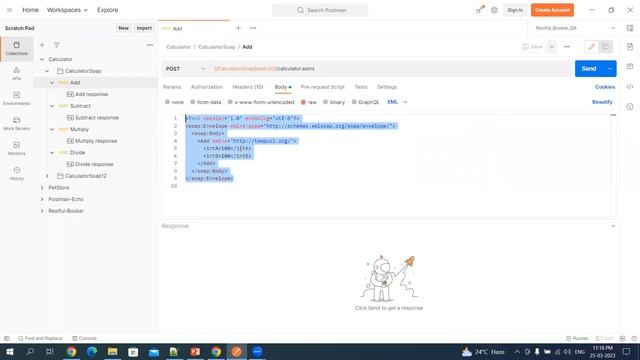640x360 pixels.
Task: Click the hamburger menu icon
Action: pyautogui.click(x=9, y=10)
